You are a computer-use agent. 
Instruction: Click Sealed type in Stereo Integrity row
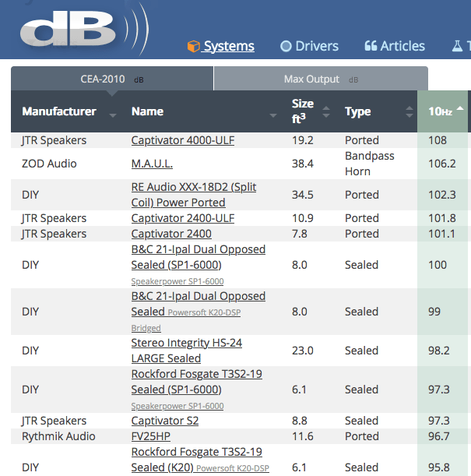(x=361, y=351)
